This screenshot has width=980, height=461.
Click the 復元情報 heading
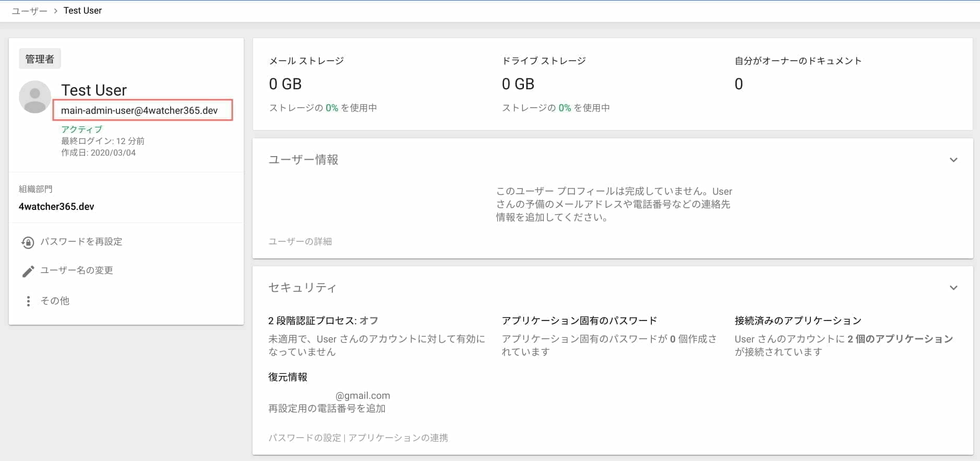pos(288,377)
